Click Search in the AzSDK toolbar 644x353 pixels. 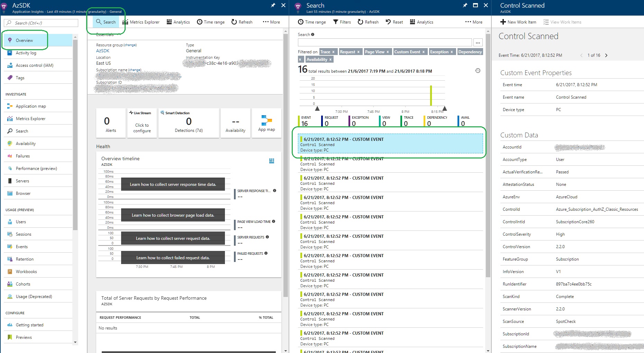tap(106, 22)
